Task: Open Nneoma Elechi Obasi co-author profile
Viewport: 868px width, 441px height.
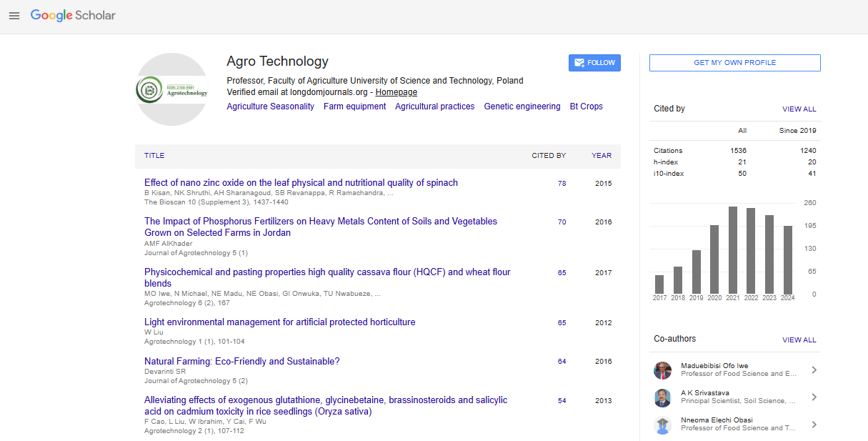Action: click(717, 420)
